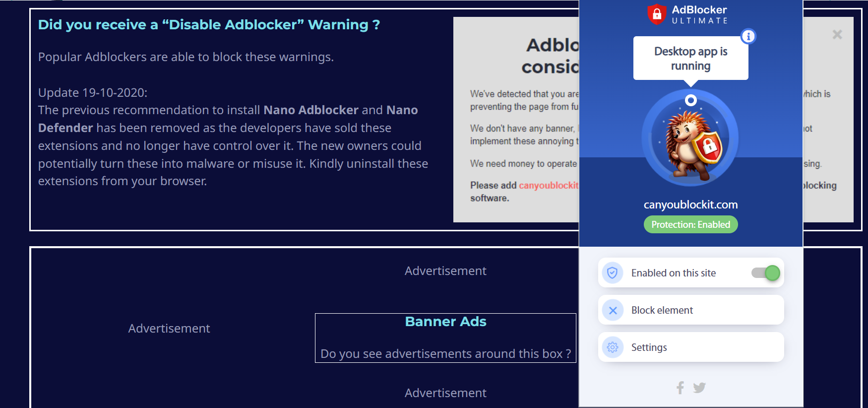Click the 'Desktop app is running' speech bubble
This screenshot has height=408, width=868.
(x=691, y=58)
